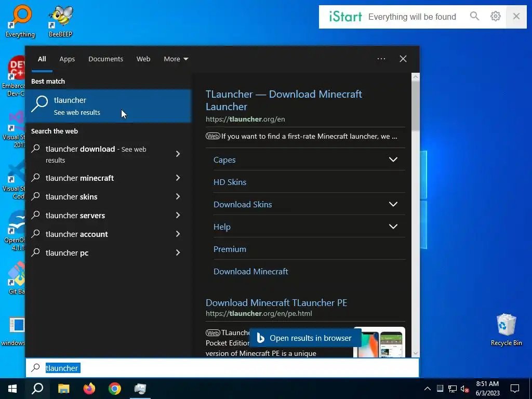Show hidden system tray icons
This screenshot has height=399, width=532.
[428, 389]
